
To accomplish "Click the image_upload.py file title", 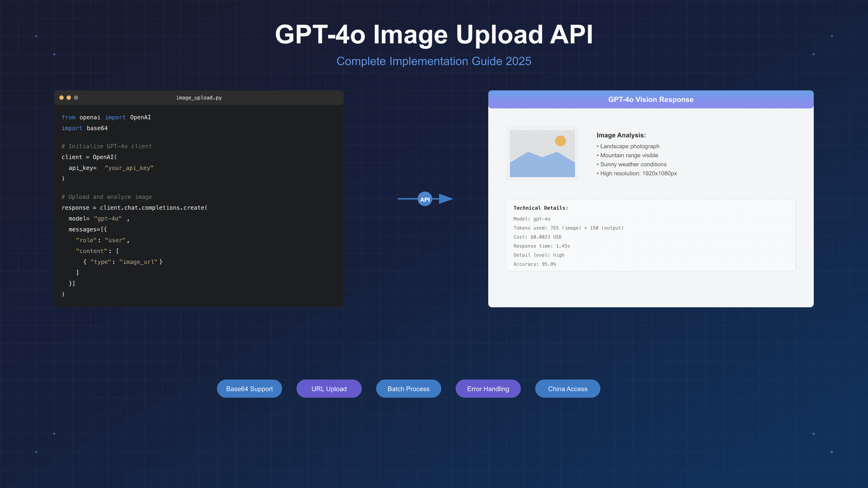I will coord(199,98).
